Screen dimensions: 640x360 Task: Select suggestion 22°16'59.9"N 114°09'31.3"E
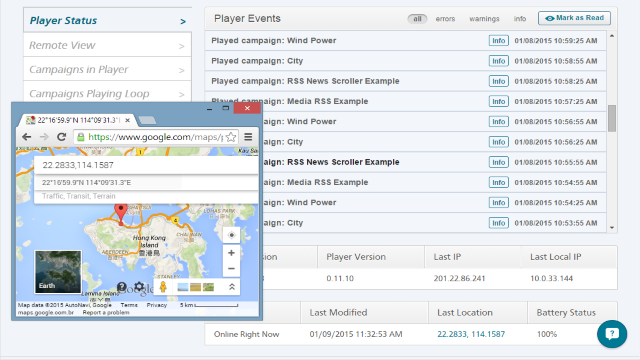tap(146, 182)
